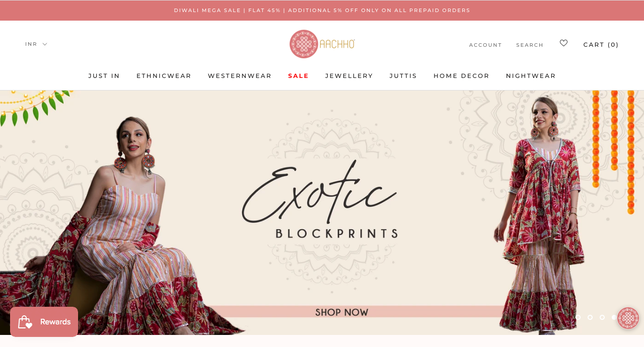Go to the first carousel slide dot

pyautogui.click(x=578, y=317)
